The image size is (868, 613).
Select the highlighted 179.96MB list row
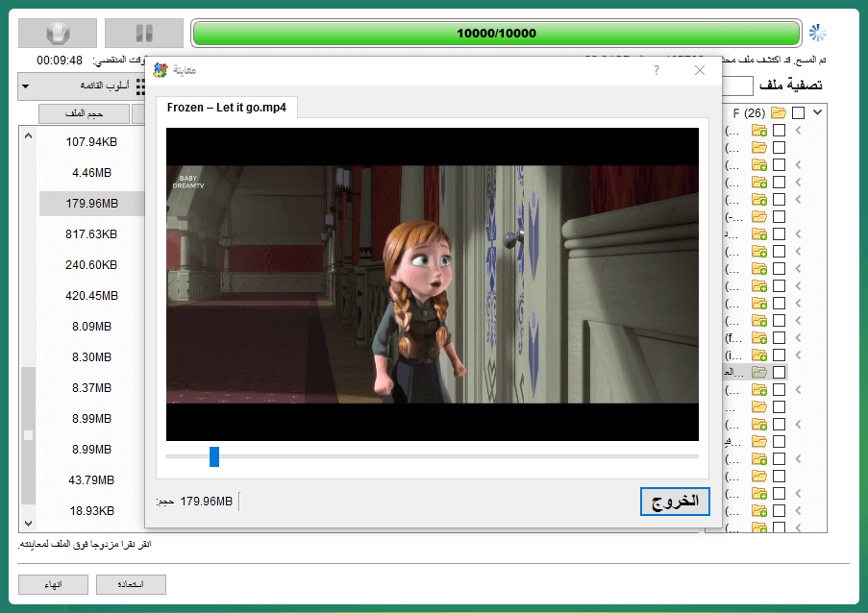point(91,204)
